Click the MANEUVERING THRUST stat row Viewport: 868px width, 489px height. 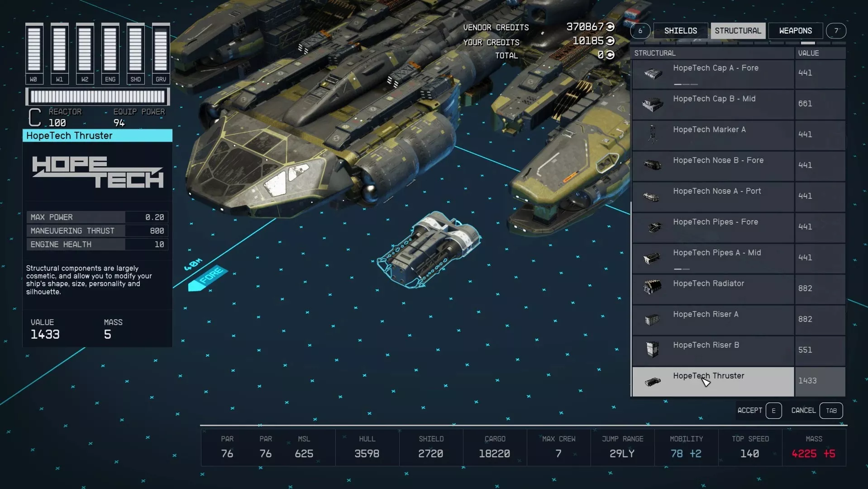(x=97, y=231)
